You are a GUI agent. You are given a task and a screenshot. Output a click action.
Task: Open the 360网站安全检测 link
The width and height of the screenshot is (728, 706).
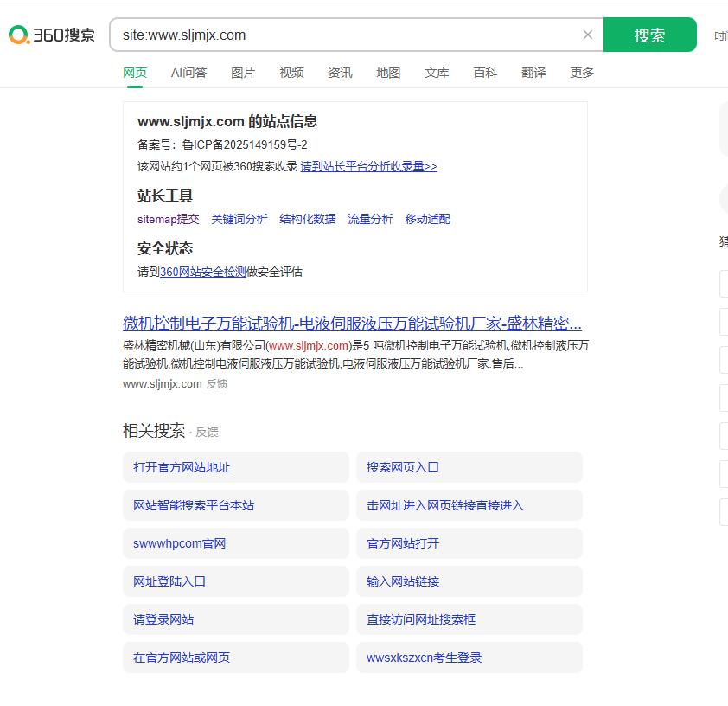pos(203,273)
